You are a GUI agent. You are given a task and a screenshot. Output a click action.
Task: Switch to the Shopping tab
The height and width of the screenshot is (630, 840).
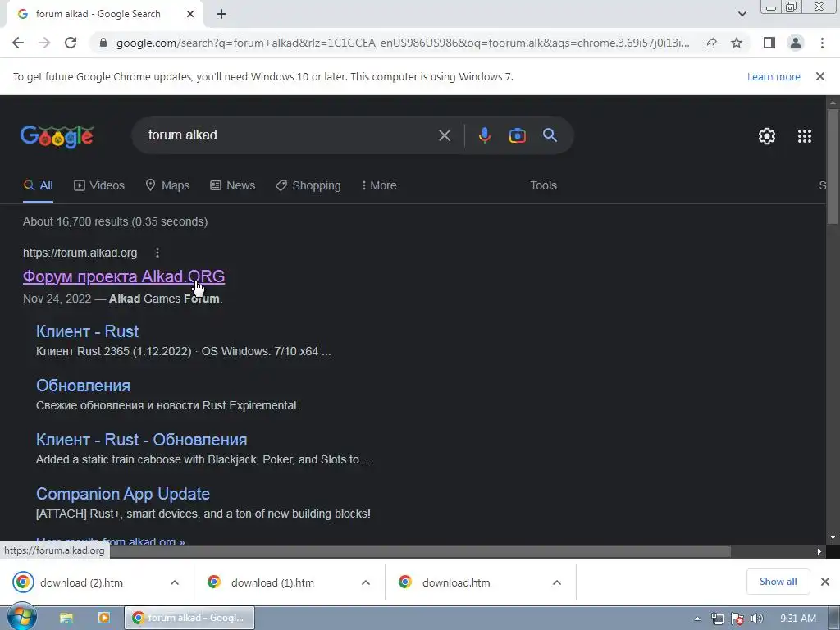click(308, 185)
